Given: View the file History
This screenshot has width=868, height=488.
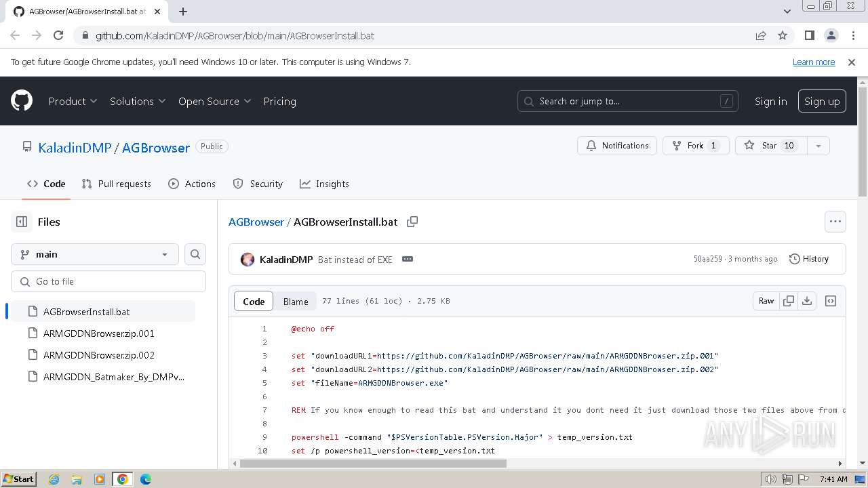Looking at the screenshot, I should [809, 259].
